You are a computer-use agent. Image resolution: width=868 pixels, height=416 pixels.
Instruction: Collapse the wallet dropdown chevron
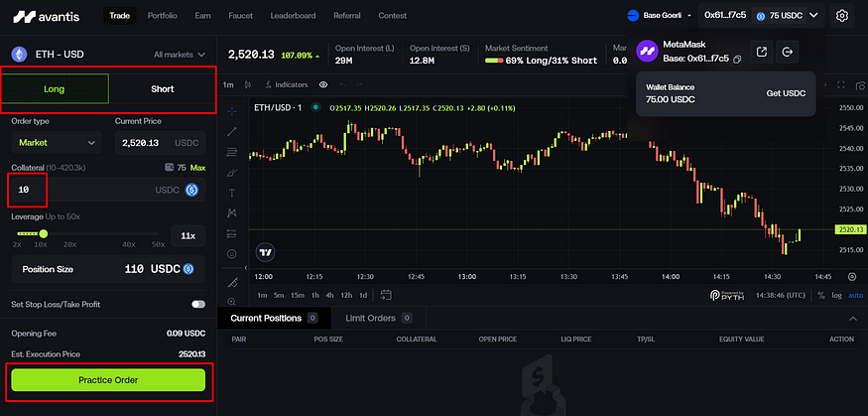click(813, 16)
